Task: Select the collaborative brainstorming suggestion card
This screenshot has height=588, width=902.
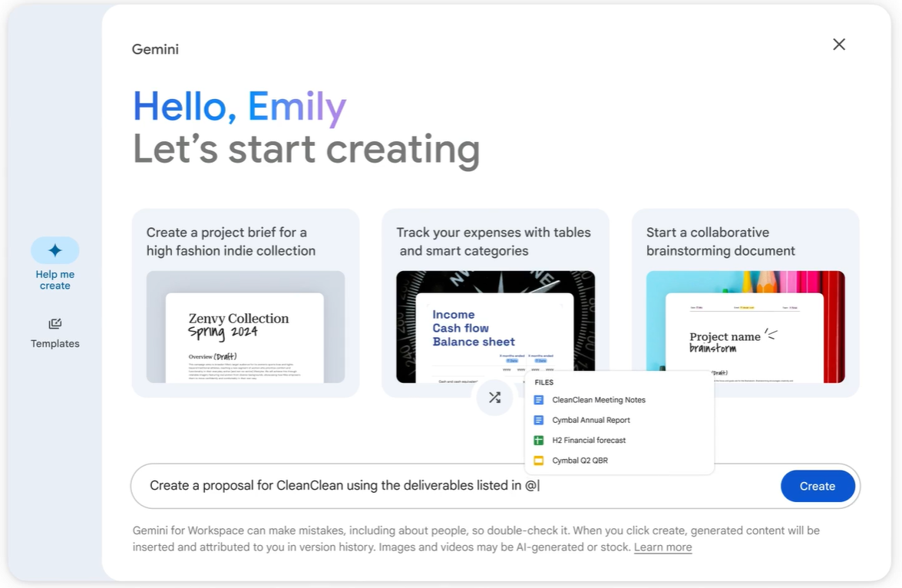Action: coord(745,302)
